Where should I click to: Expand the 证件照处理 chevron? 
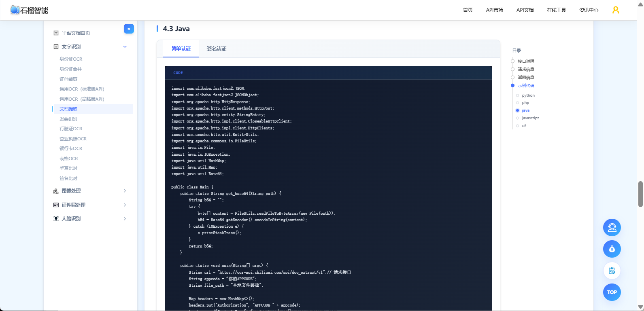pyautogui.click(x=125, y=205)
